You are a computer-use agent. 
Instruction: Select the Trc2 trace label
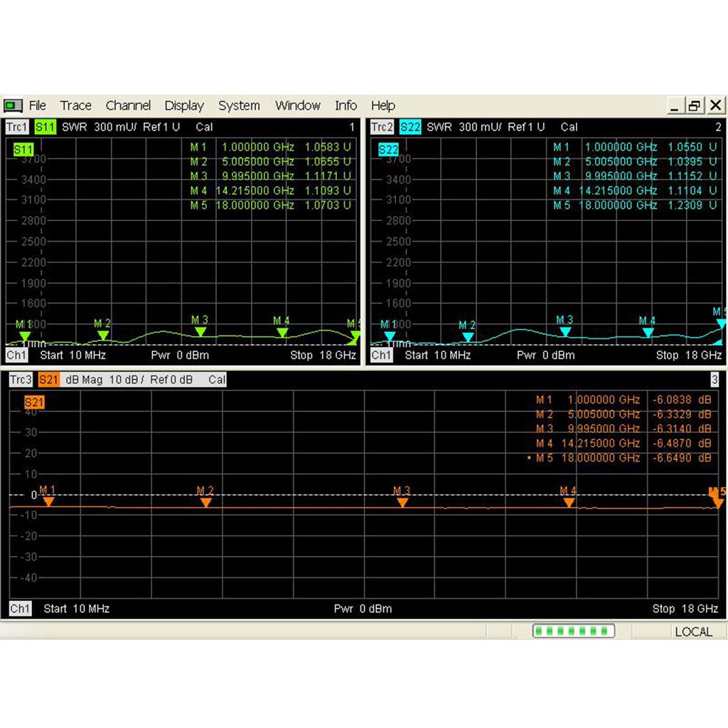[x=382, y=127]
